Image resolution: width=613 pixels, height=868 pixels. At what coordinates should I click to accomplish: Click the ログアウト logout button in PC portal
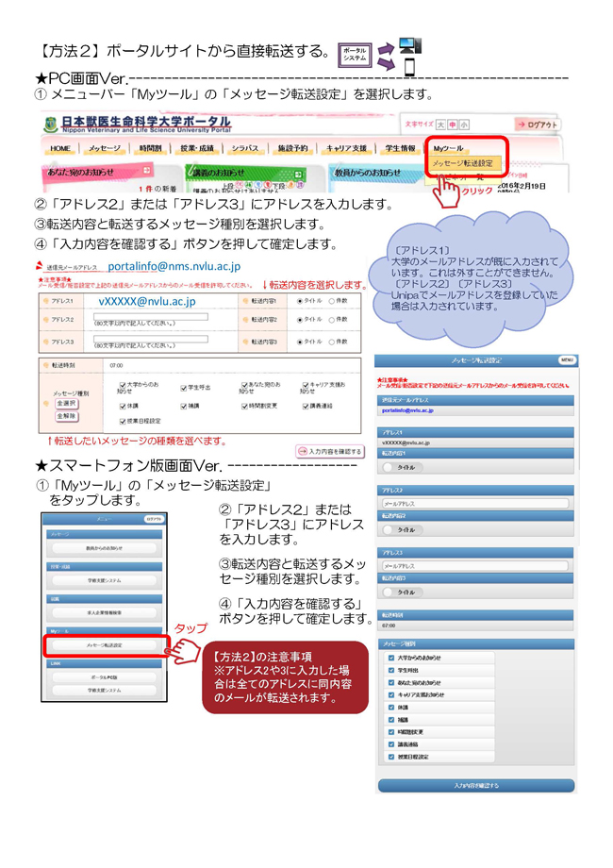click(538, 125)
